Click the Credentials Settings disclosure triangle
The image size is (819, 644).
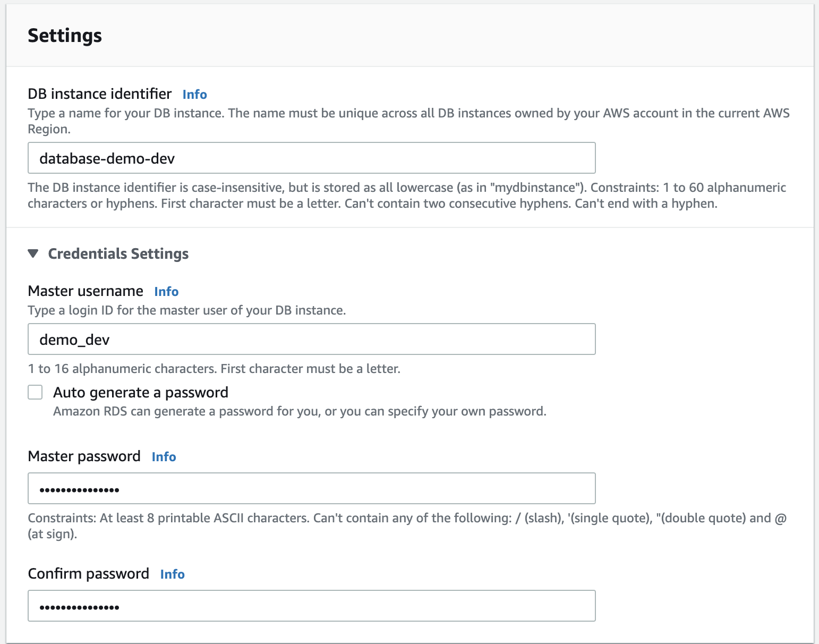coord(33,254)
